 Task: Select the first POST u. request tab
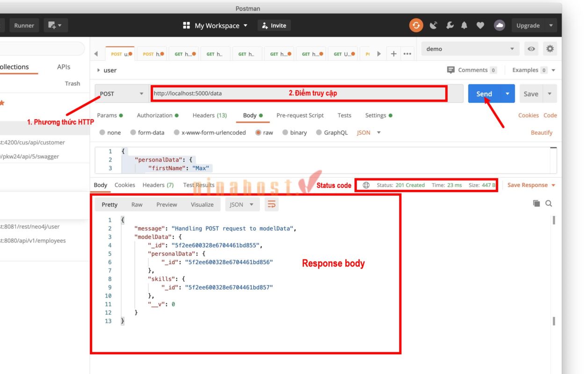tap(120, 54)
